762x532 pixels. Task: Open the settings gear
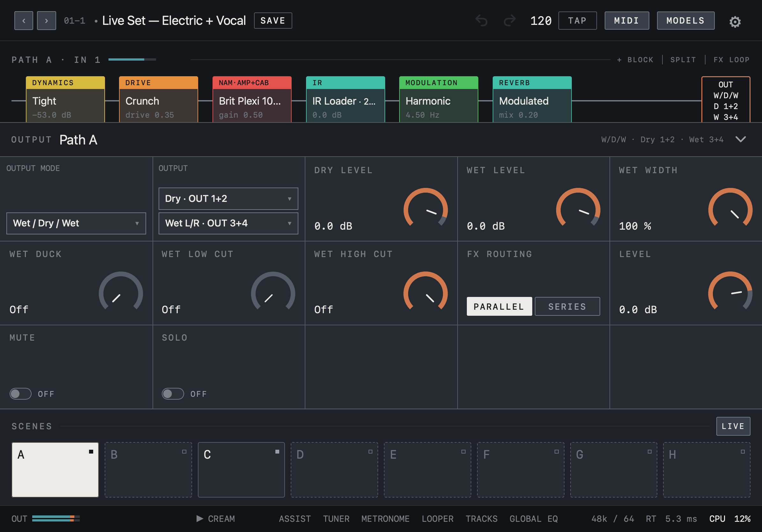pos(735,22)
